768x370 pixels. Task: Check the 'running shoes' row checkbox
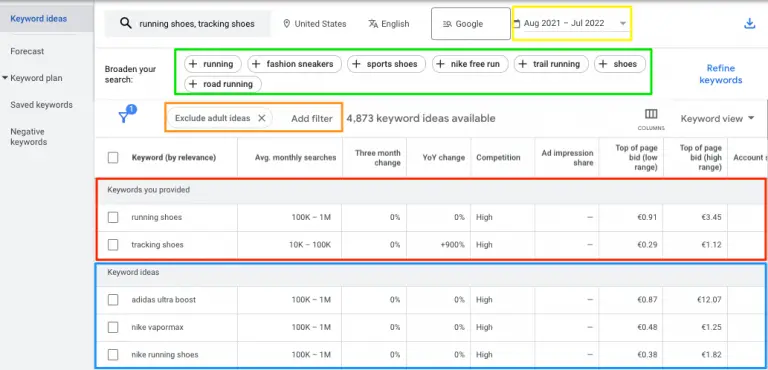coord(113,217)
